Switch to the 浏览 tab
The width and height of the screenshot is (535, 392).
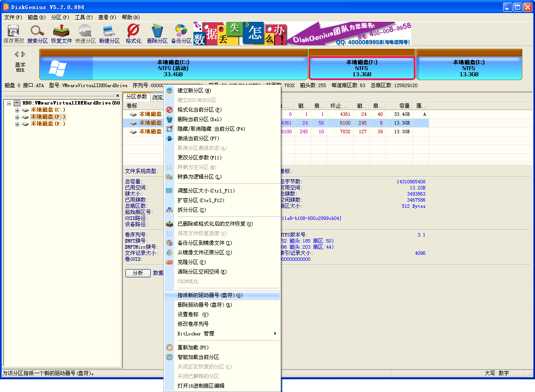coord(157,97)
